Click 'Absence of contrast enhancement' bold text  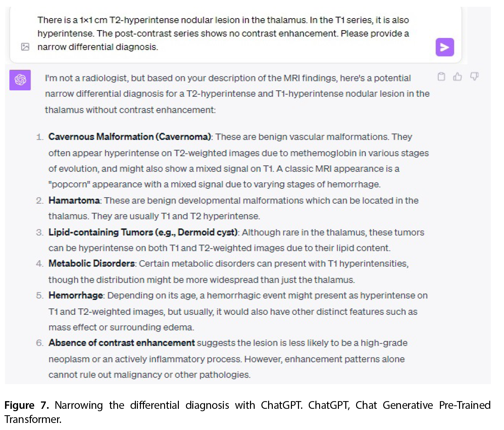tap(121, 343)
